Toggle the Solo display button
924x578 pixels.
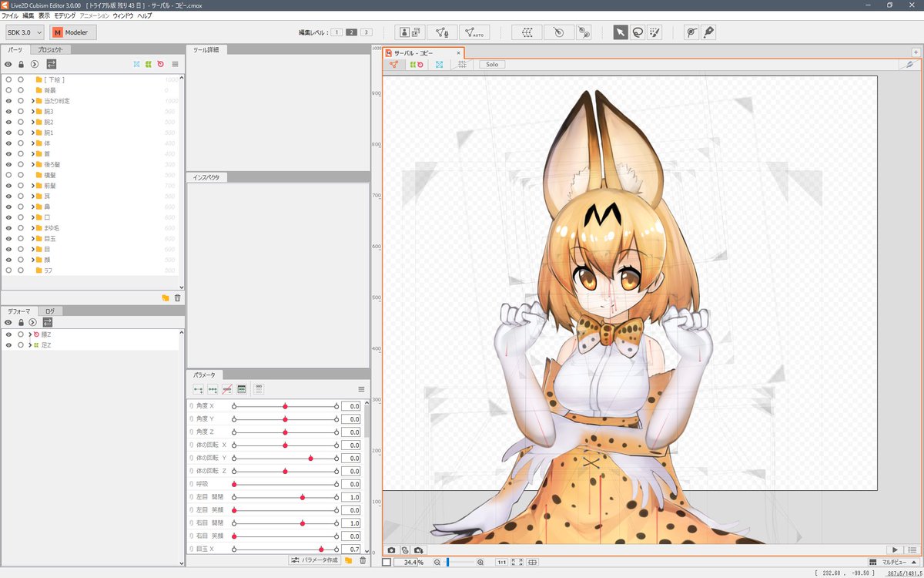(491, 65)
